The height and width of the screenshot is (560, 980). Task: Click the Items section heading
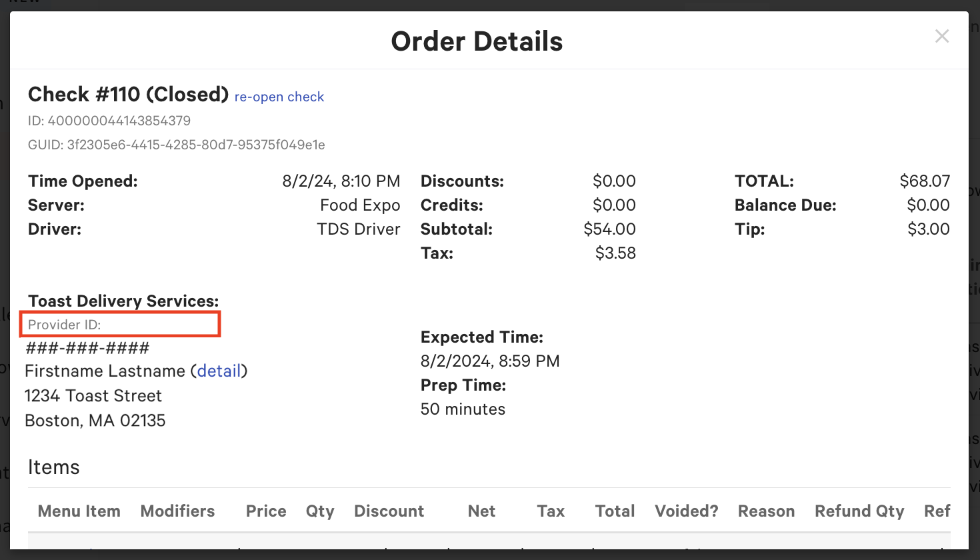(53, 467)
